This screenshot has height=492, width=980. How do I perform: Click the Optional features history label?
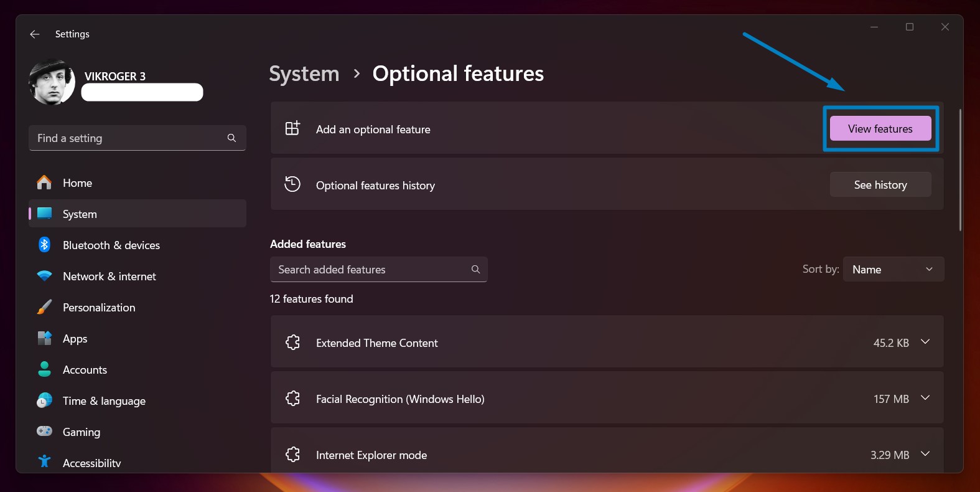click(x=375, y=186)
